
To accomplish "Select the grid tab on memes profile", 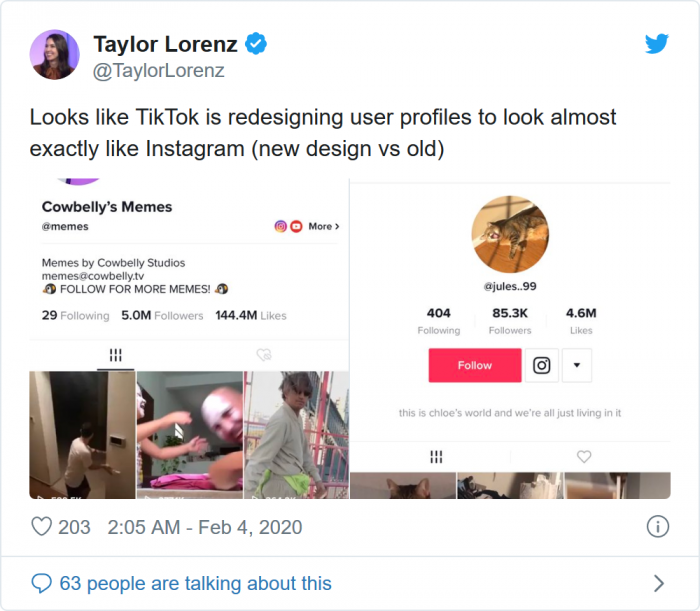I will point(115,354).
